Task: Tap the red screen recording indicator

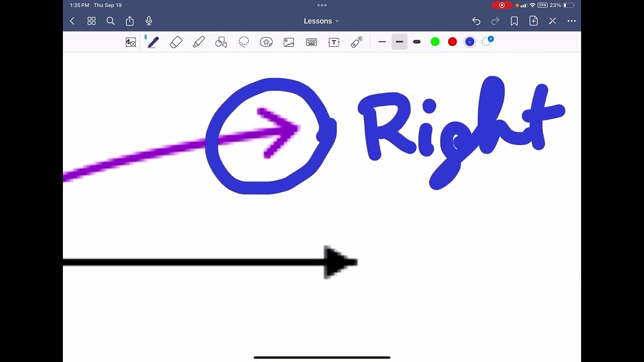Action: point(502,5)
